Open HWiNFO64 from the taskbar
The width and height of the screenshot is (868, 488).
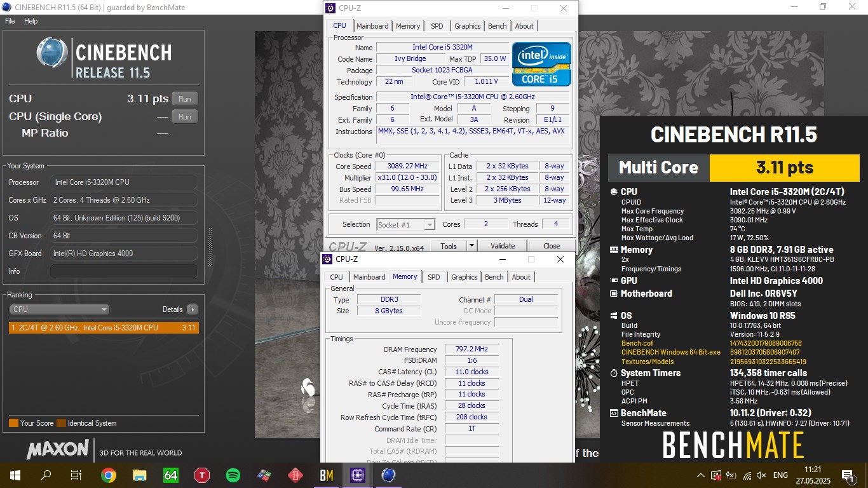coord(171,475)
